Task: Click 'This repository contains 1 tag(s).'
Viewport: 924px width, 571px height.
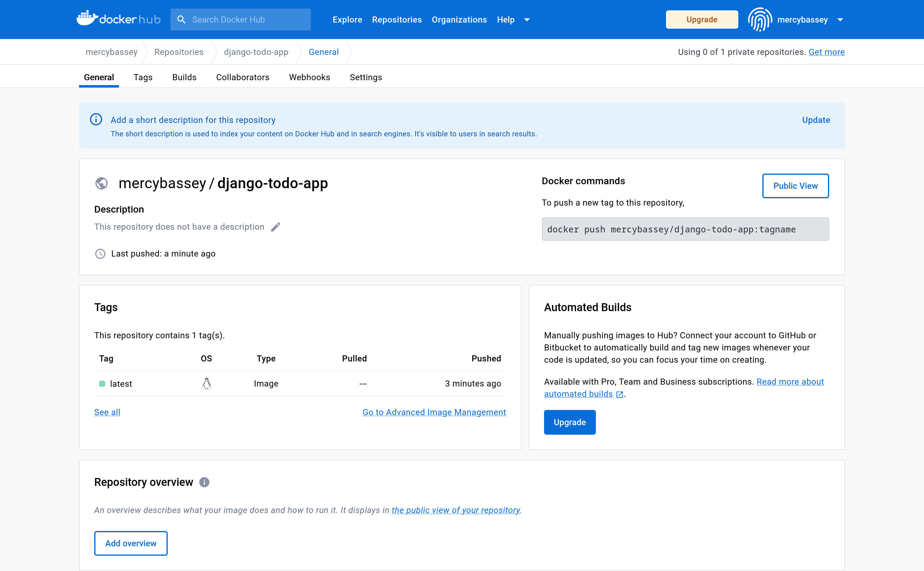Action: tap(160, 336)
